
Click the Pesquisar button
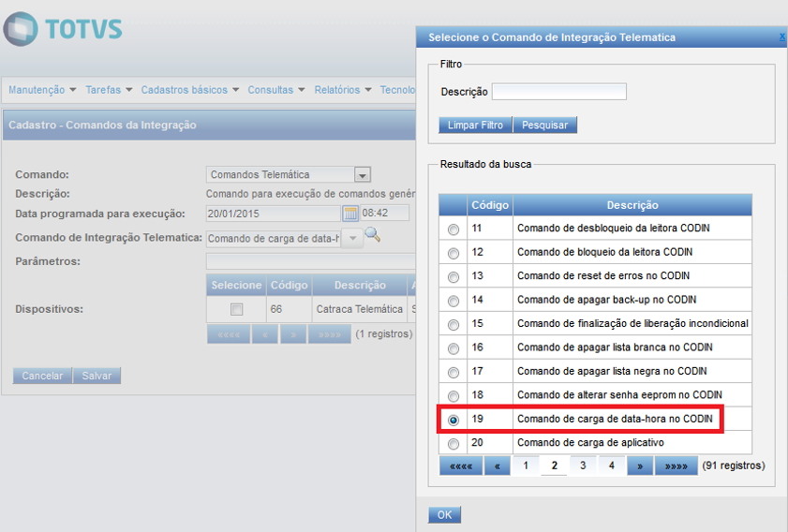[544, 126]
